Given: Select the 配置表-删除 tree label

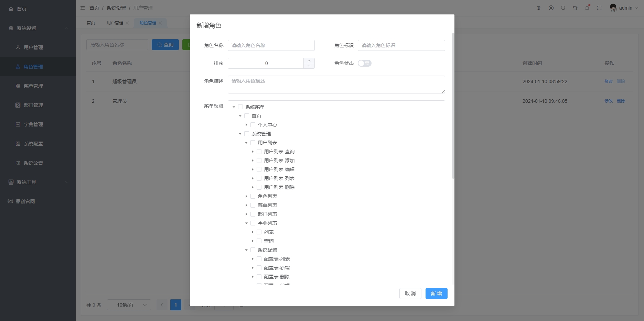Looking at the screenshot, I should pos(277,277).
